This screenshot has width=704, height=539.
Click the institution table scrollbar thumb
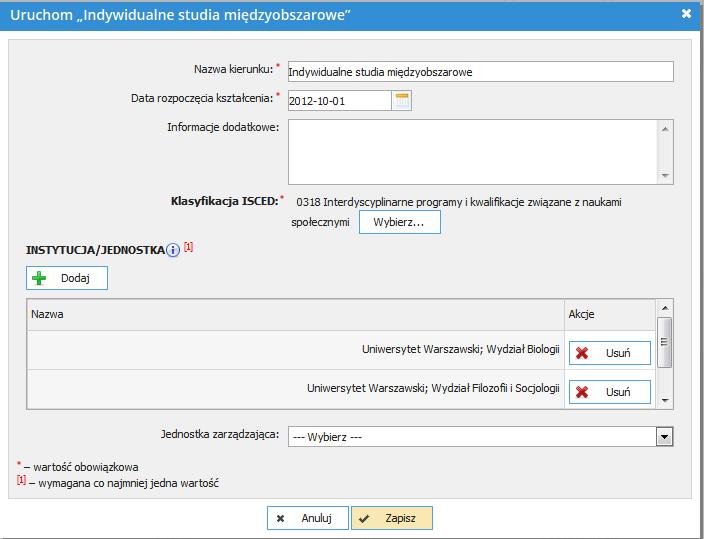(x=665, y=342)
